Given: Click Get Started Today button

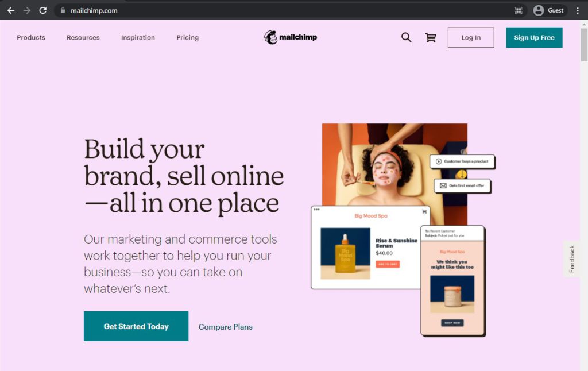Looking at the screenshot, I should 136,326.
